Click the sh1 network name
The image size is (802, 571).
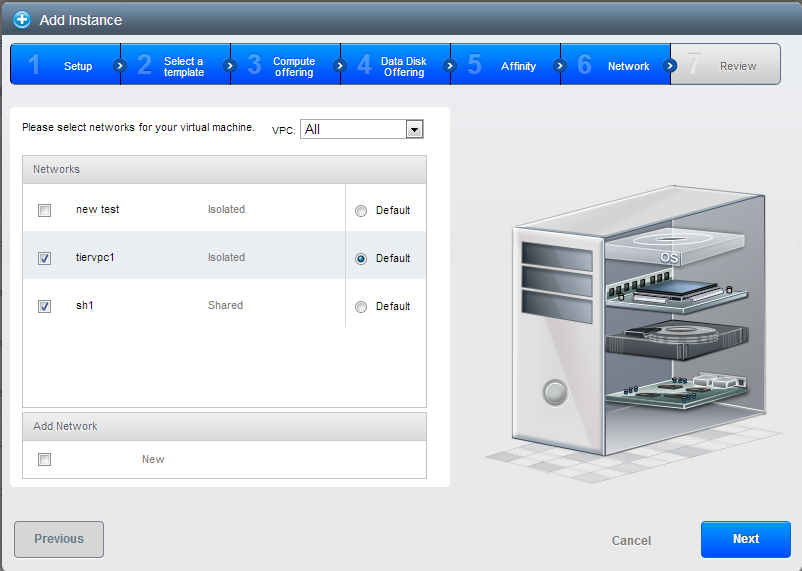(x=85, y=305)
